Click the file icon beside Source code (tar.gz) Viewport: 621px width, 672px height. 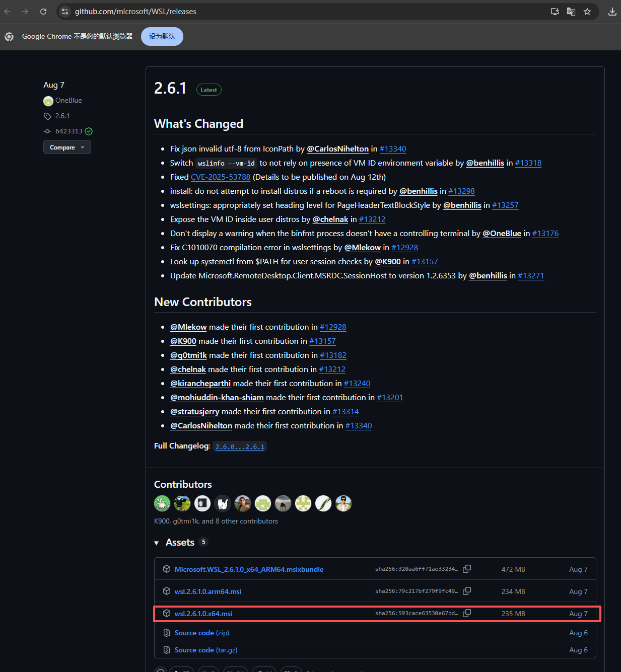coord(167,650)
